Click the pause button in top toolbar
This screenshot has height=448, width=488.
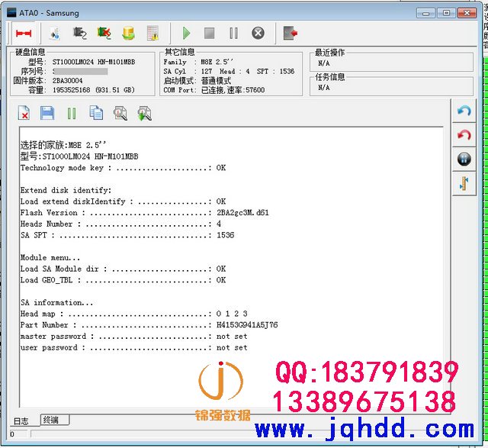pyautogui.click(x=234, y=34)
